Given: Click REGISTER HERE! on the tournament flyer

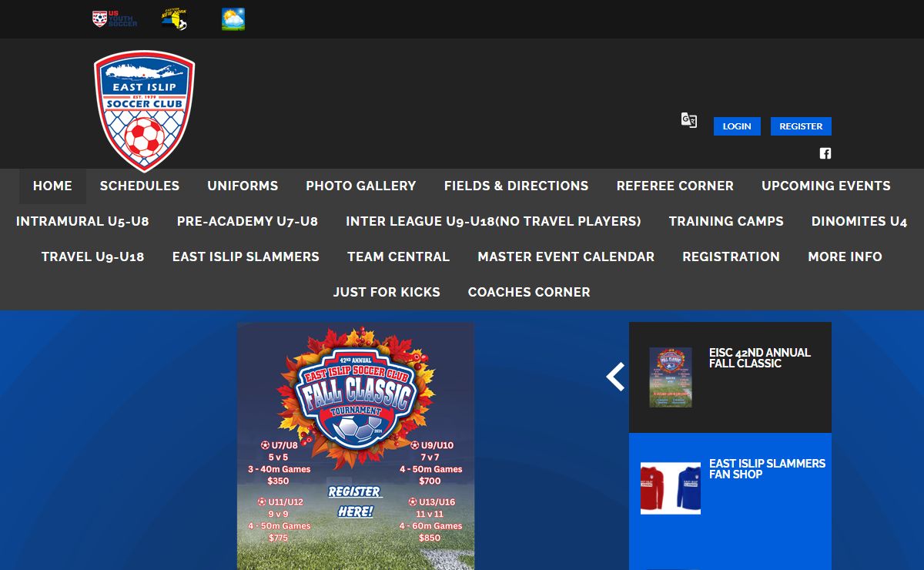Looking at the screenshot, I should pyautogui.click(x=355, y=501).
